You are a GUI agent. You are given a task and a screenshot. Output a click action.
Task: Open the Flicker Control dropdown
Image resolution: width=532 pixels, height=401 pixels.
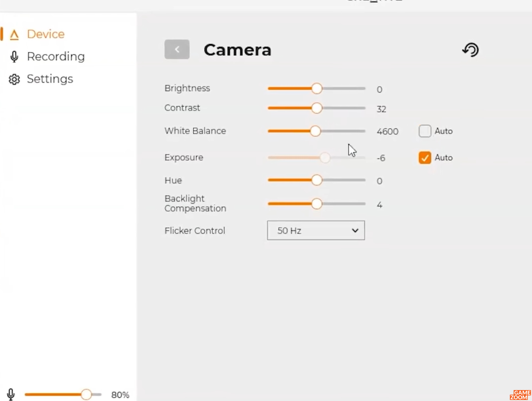(316, 230)
